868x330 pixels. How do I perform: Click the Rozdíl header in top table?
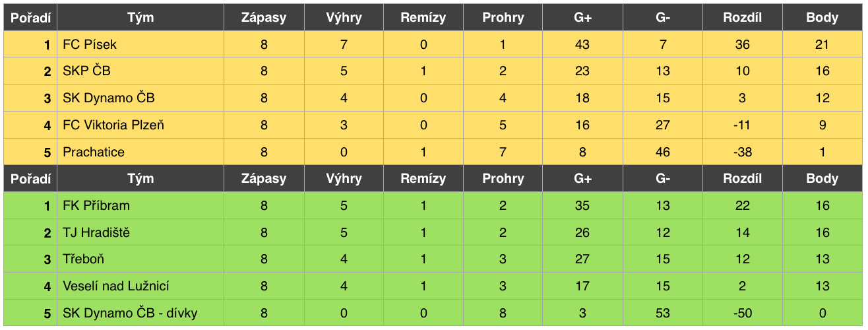click(x=743, y=17)
